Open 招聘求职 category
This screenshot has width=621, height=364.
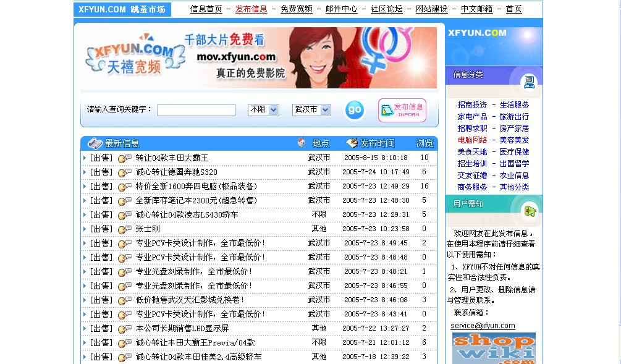[472, 129]
